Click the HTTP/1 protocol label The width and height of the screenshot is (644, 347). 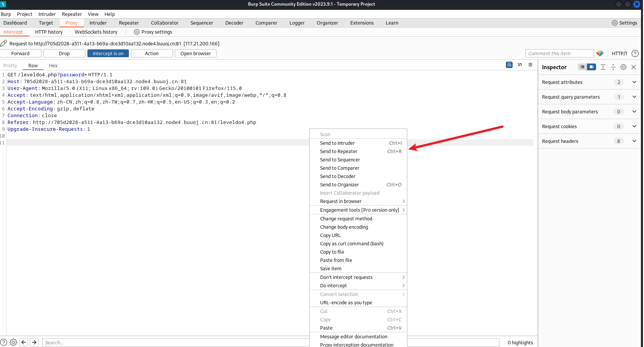(x=619, y=53)
